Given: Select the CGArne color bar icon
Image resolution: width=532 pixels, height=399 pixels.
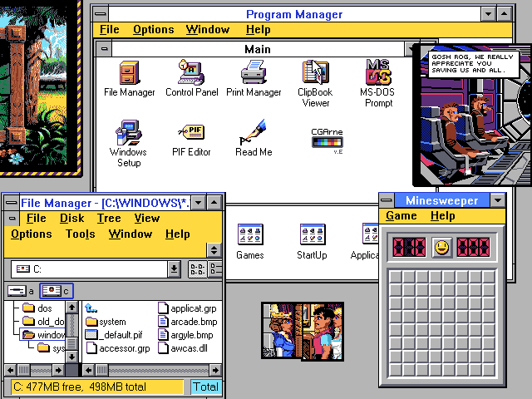Looking at the screenshot, I should [327, 142].
